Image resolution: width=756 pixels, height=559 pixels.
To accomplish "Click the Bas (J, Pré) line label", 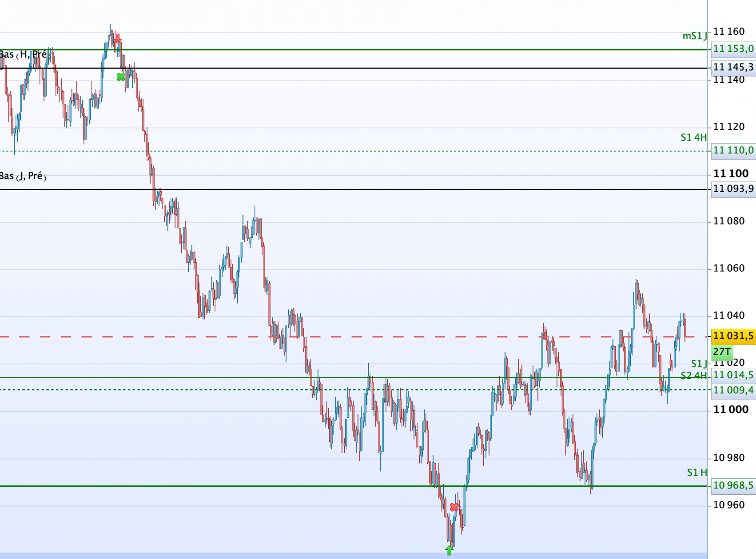I will [x=23, y=176].
